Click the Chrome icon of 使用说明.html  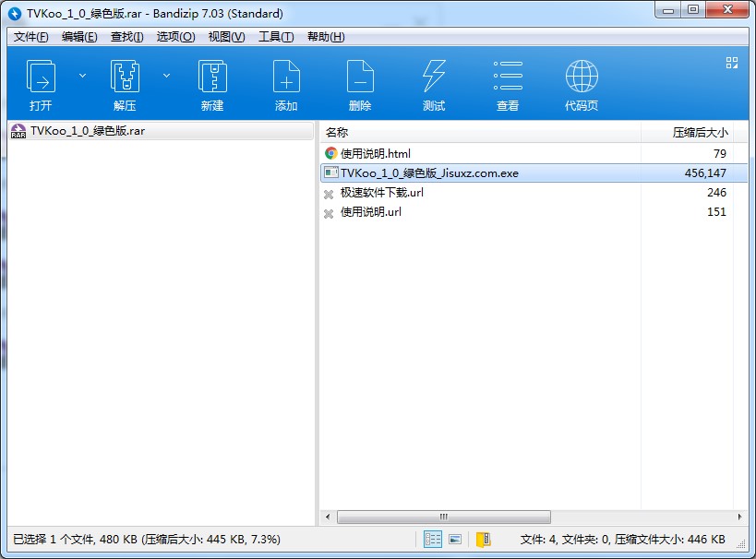pyautogui.click(x=330, y=154)
